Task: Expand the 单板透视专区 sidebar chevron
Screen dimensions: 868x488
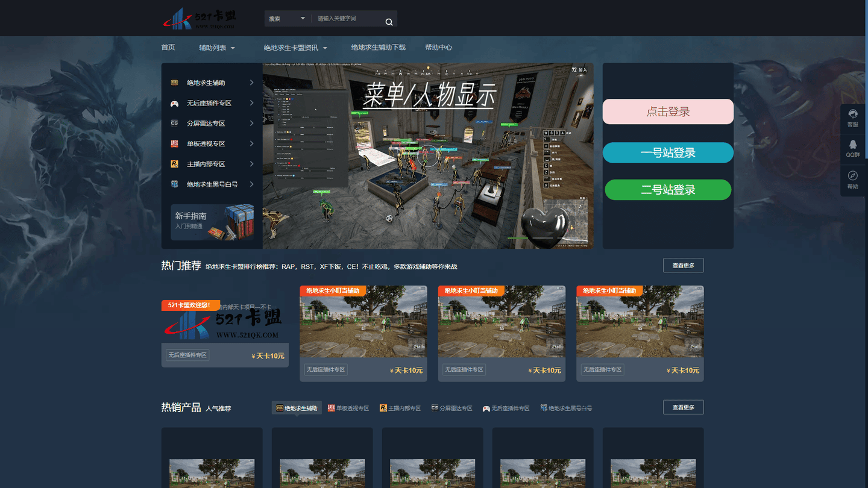Action: 252,143
